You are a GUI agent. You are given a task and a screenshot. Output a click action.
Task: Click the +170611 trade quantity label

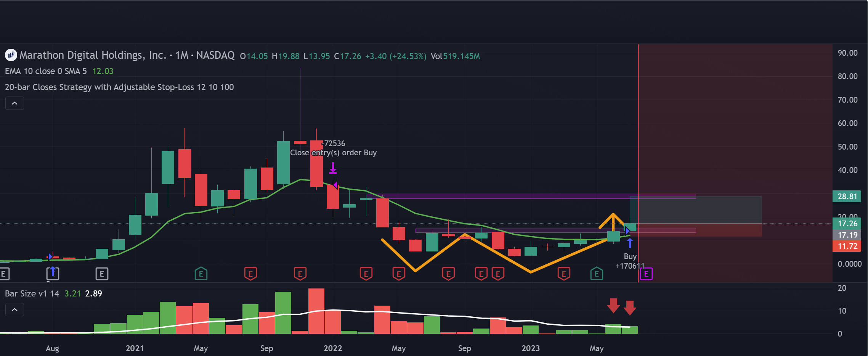pos(630,266)
